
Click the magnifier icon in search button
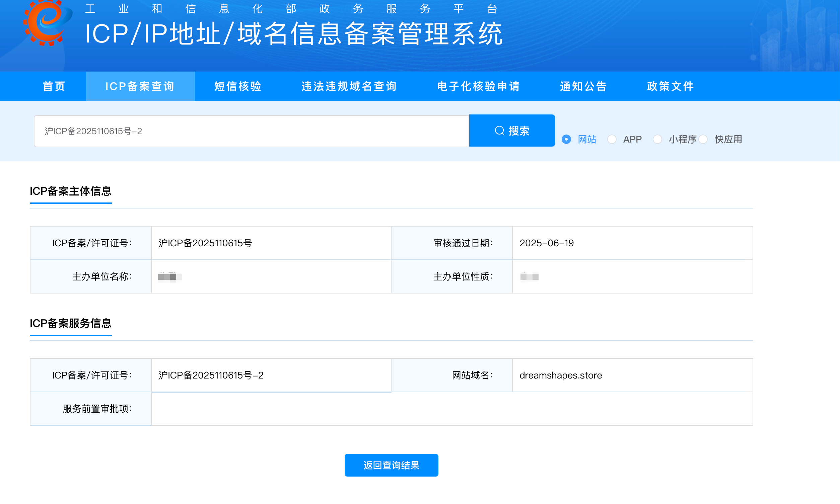[x=499, y=131]
